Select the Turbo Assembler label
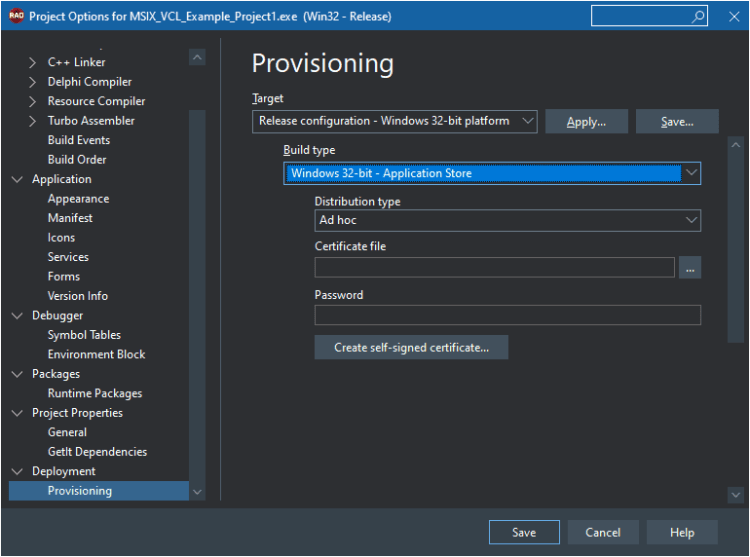 pyautogui.click(x=91, y=121)
